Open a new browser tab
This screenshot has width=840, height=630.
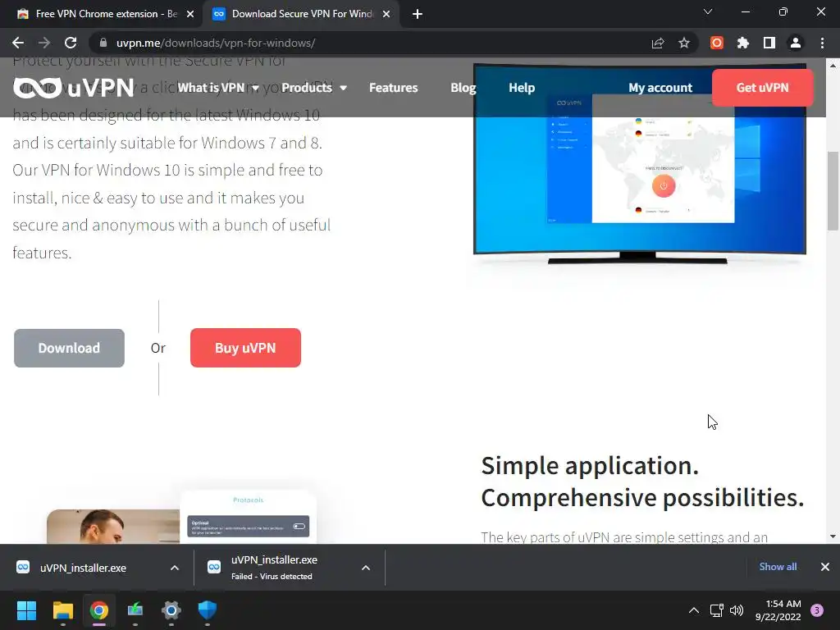pos(418,14)
